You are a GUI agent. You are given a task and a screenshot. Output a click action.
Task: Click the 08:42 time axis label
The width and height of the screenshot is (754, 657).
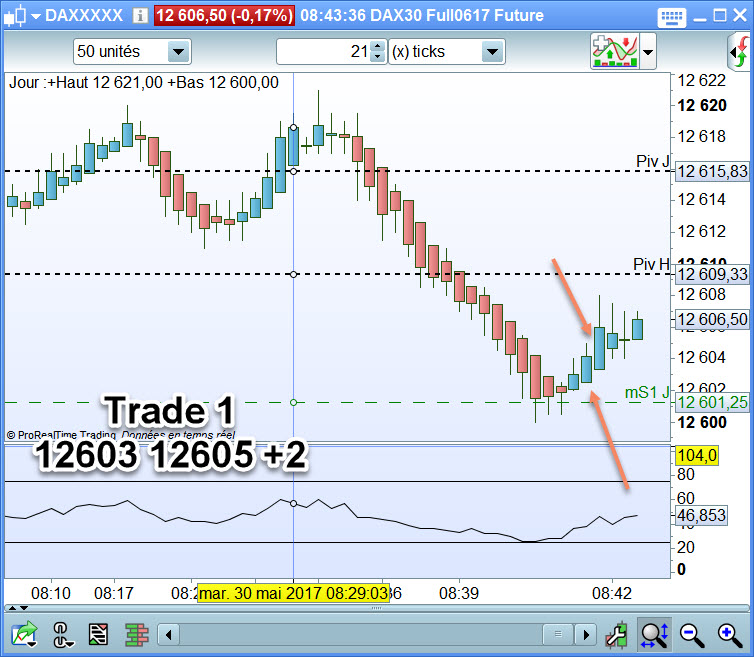pyautogui.click(x=612, y=593)
